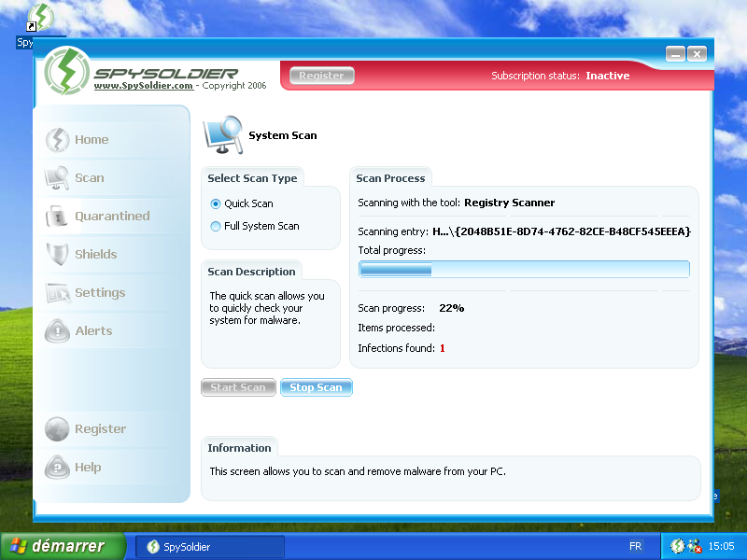Click the Home lightning bolt icon in sidebar
The width and height of the screenshot is (747, 560).
point(57,139)
